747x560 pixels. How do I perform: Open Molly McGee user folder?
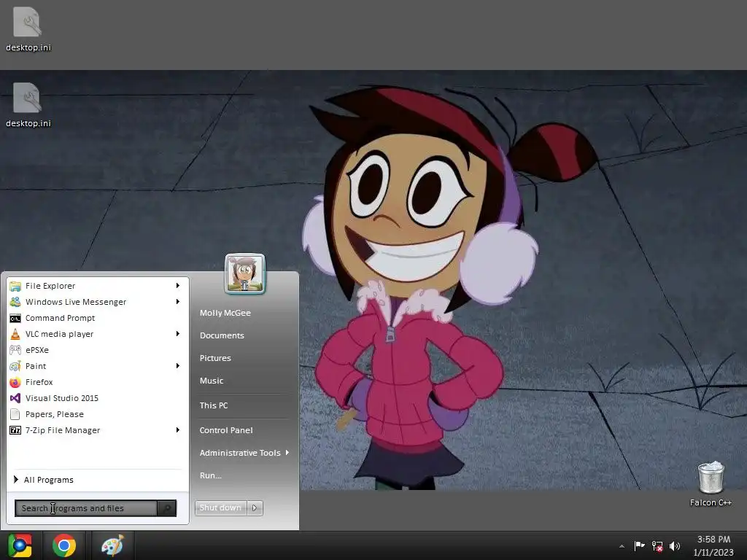click(x=225, y=313)
